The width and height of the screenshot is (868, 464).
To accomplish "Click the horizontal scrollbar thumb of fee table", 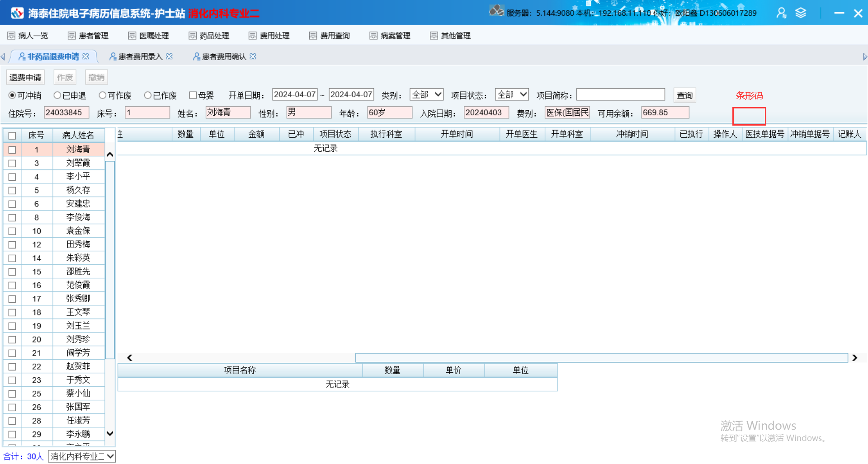I will pos(601,358).
